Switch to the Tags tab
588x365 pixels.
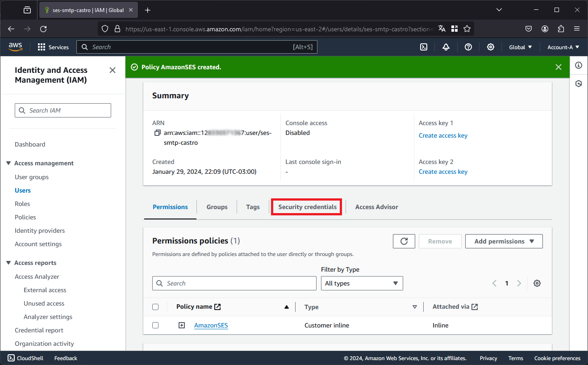[x=253, y=207]
